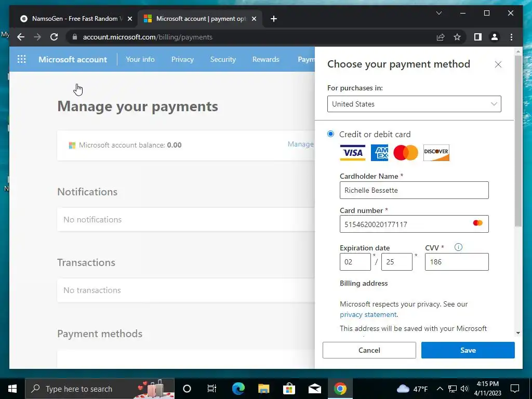Open Chrome profile avatar menu
The height and width of the screenshot is (399, 532).
click(495, 37)
